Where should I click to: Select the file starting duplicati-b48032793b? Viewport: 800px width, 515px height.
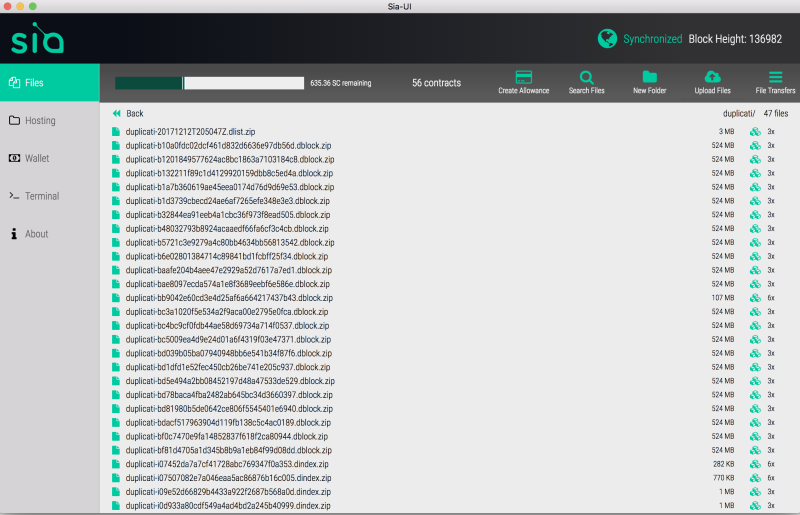[x=227, y=229]
